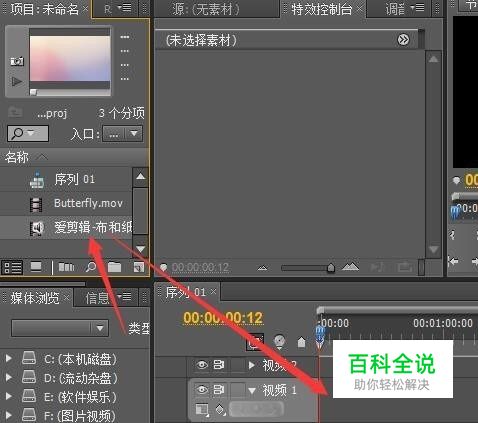Toggle eye visibility for 视频 1 track
The height and width of the screenshot is (423, 478).
click(x=202, y=389)
